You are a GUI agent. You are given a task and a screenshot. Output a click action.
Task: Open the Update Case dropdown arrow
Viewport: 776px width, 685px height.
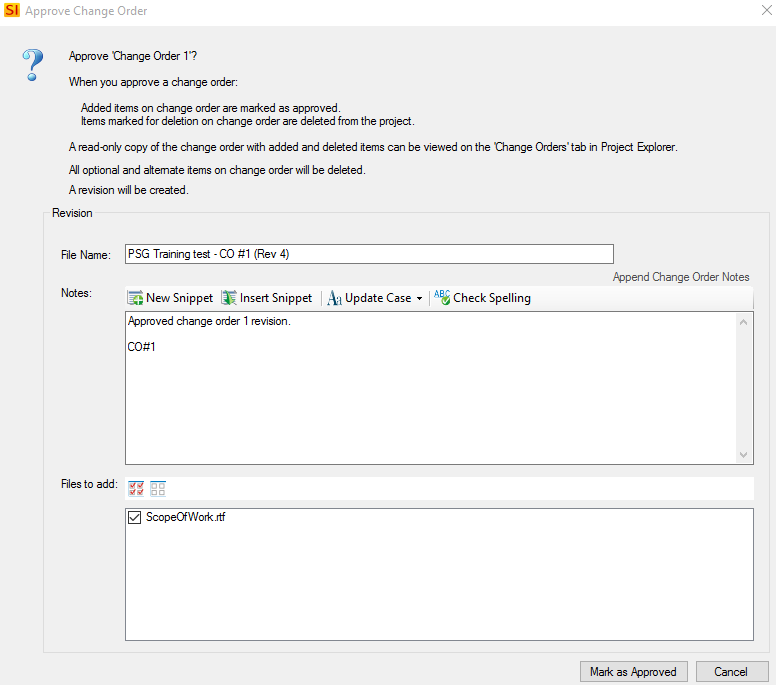419,298
